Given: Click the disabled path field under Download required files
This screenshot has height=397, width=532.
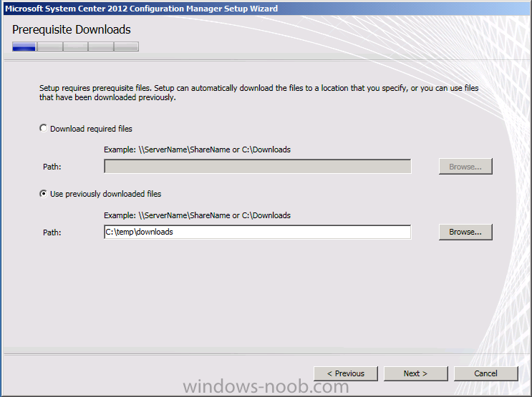Looking at the screenshot, I should click(258, 167).
